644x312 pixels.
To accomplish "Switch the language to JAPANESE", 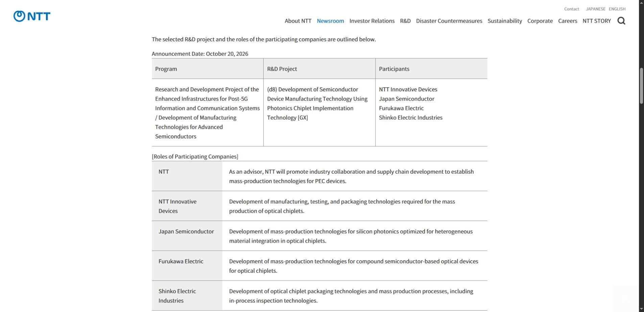I will coord(596,9).
